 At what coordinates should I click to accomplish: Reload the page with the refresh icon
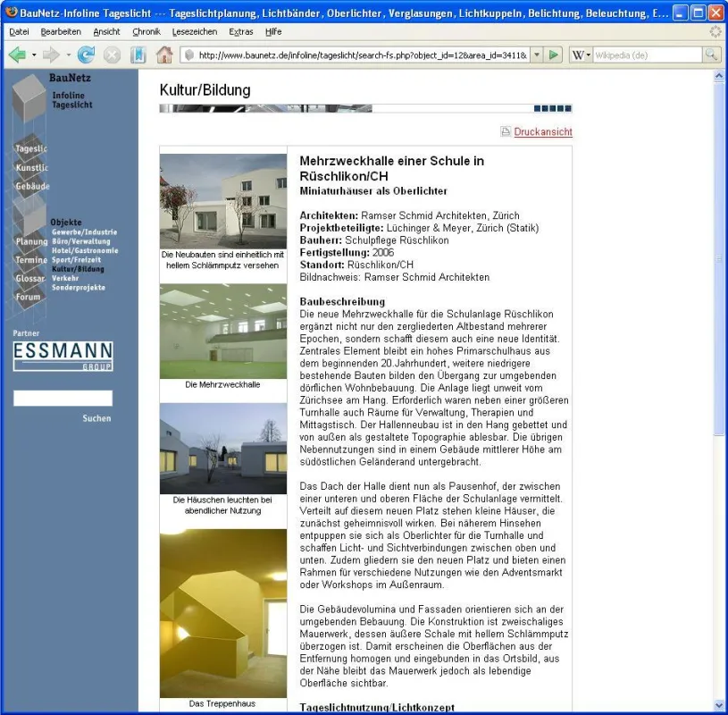tap(86, 55)
